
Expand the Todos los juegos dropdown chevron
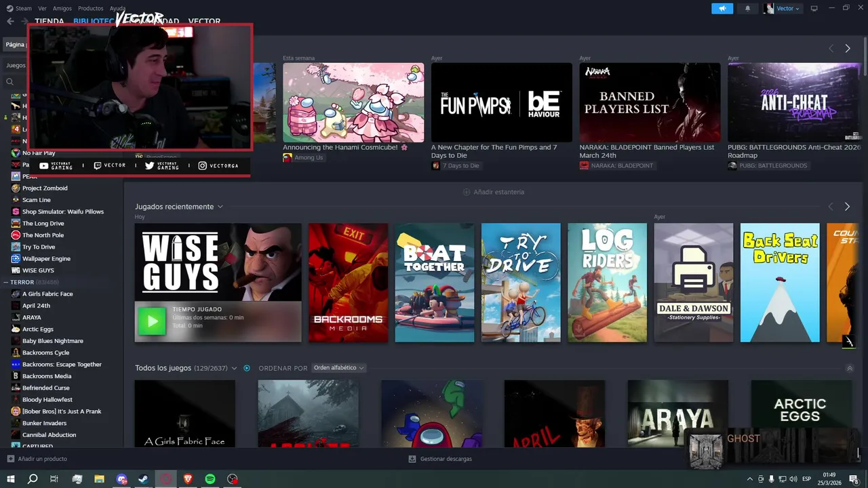235,368
